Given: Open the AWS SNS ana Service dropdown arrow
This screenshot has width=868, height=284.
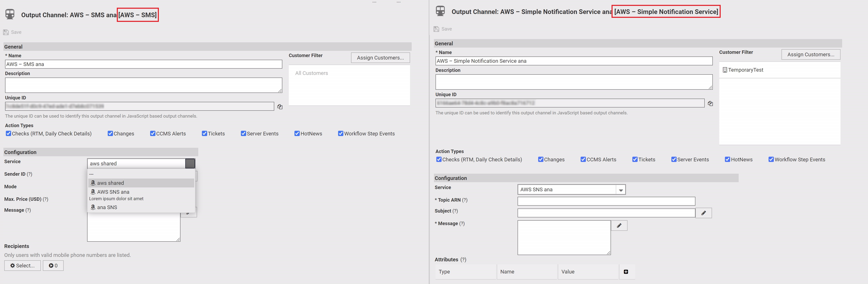Looking at the screenshot, I should point(621,190).
